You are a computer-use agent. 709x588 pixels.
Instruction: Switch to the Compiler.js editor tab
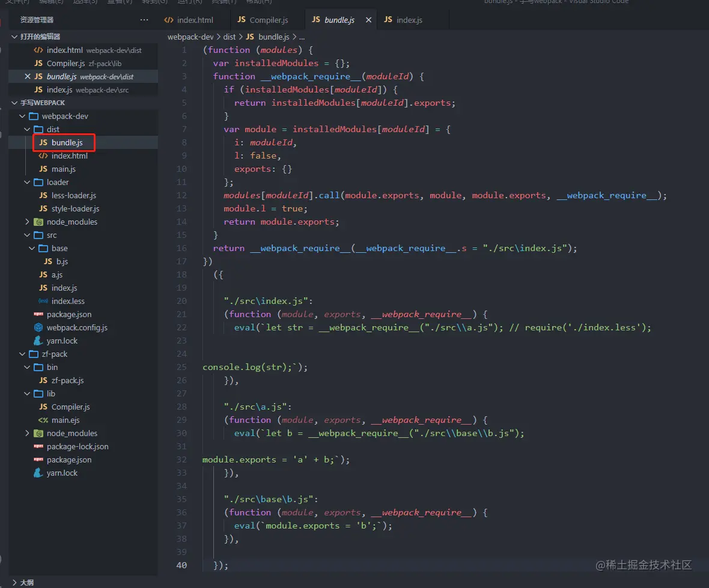click(x=263, y=20)
